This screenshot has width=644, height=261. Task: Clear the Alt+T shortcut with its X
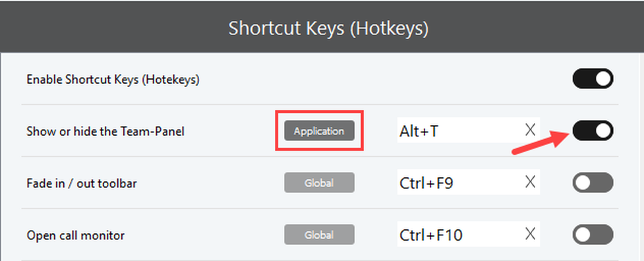(x=530, y=130)
